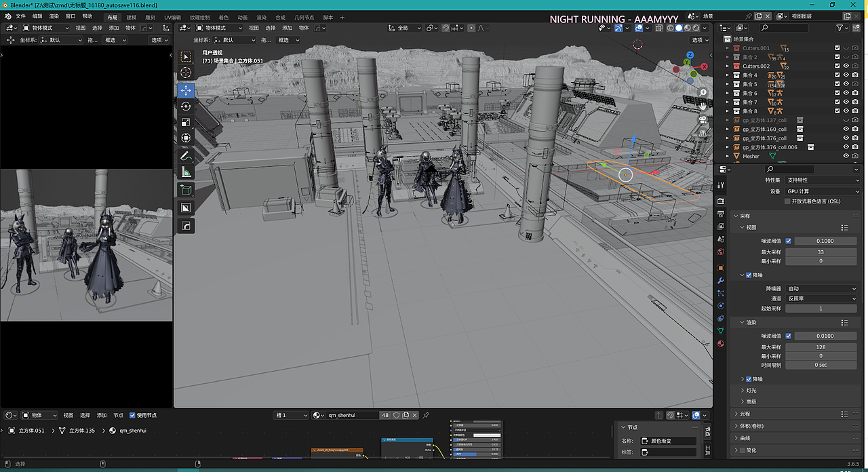Open 添加 menu in main viewport header
The width and height of the screenshot is (868, 472).
coord(288,28)
